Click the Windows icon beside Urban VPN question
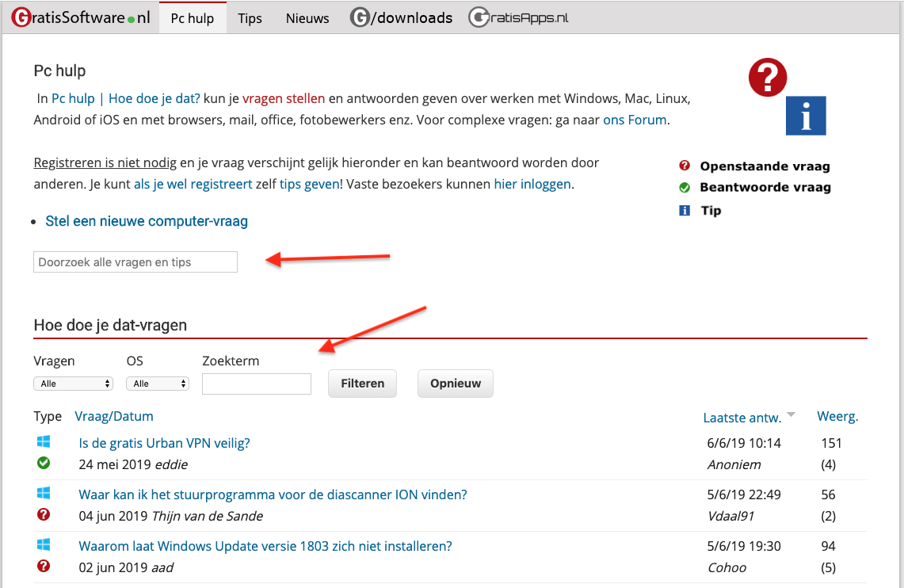The image size is (904, 588). [44, 442]
